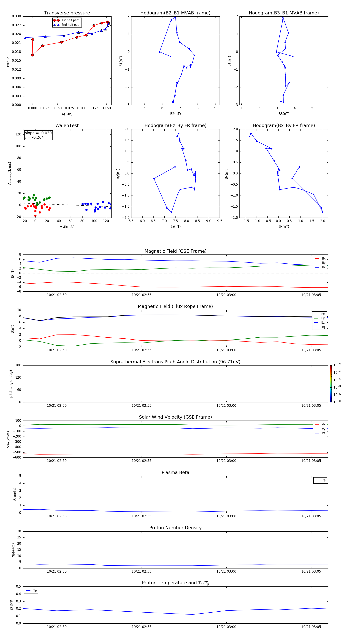This screenshot has height=644, width=351.
Task: Click the dashed fit line in WalenTest plot
Action: [x=67, y=205]
